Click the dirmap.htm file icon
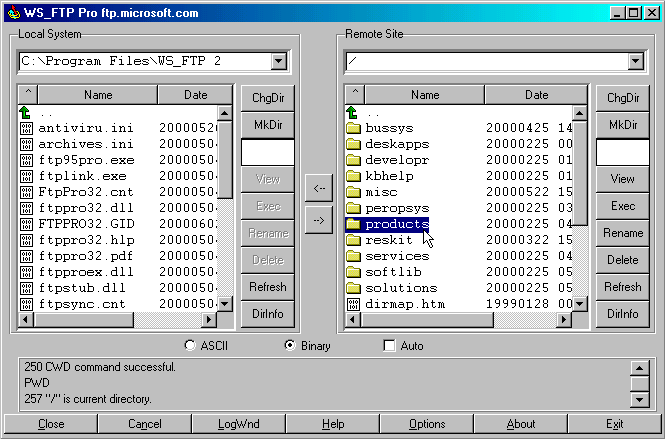Screen dimensions: 665x439 tap(353, 304)
